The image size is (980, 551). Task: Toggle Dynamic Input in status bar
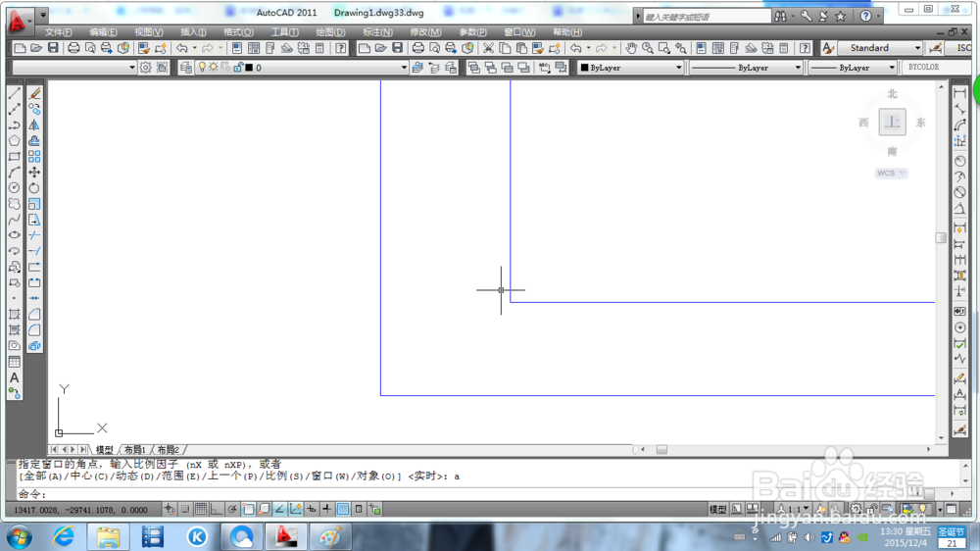point(312,509)
